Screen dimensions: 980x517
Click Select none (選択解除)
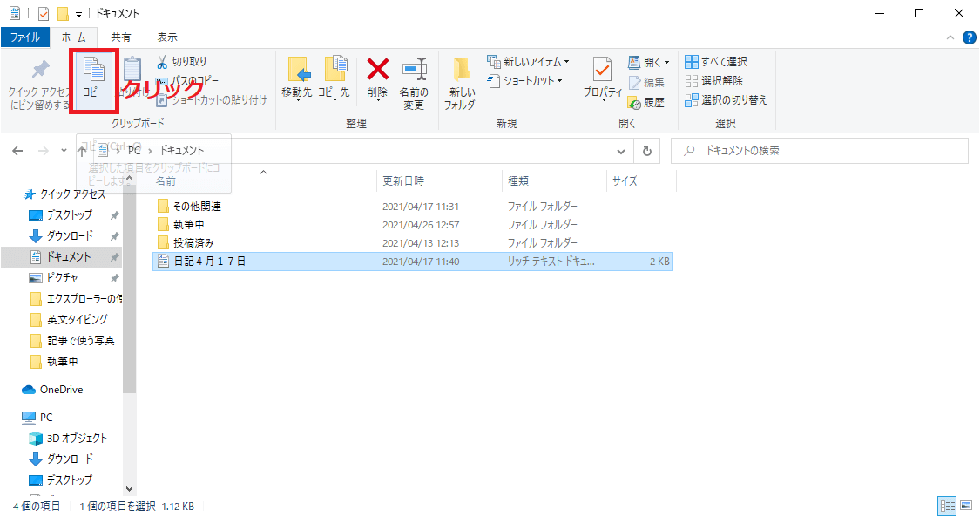point(714,80)
